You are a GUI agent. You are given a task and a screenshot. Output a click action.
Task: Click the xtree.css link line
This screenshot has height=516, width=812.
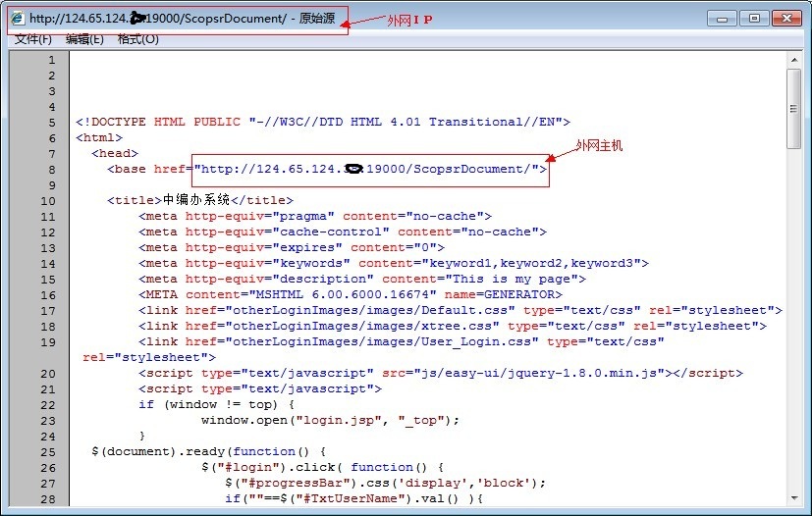453,326
